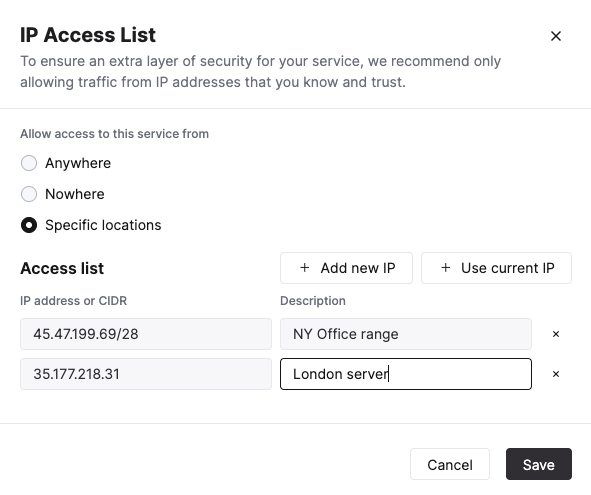Click the plus icon beside Add new IP
The height and width of the screenshot is (495, 591).
click(x=305, y=268)
